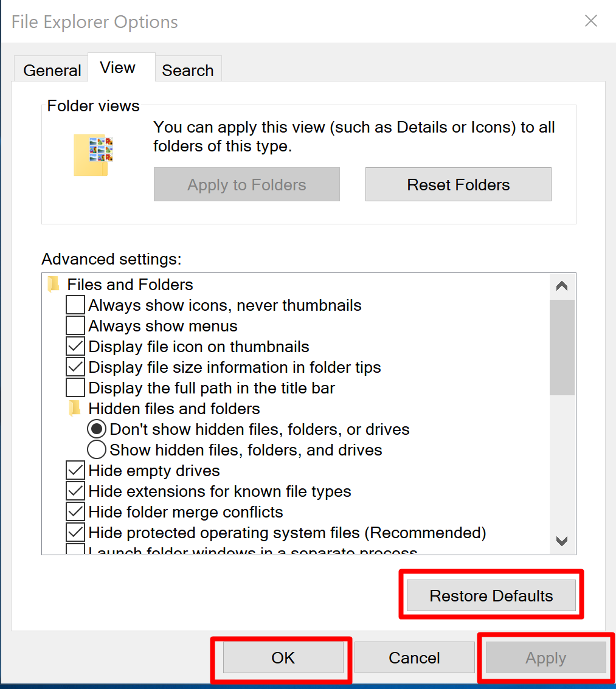Click the Reset Folders button
The image size is (616, 689).
458,185
